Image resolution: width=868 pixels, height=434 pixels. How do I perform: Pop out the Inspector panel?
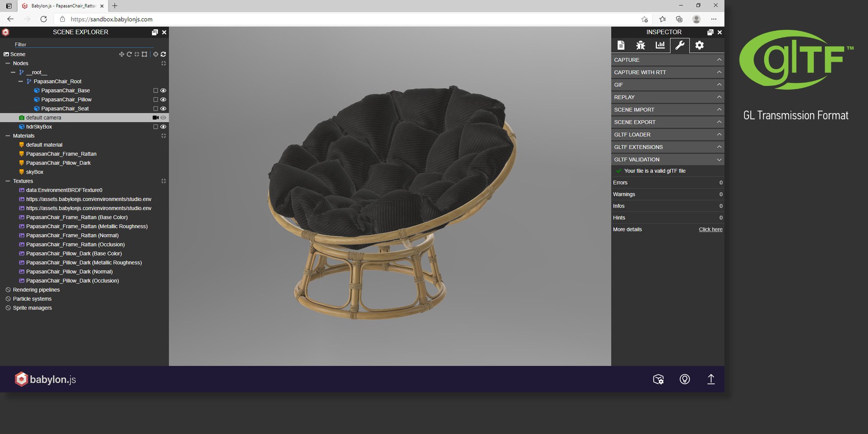click(710, 32)
